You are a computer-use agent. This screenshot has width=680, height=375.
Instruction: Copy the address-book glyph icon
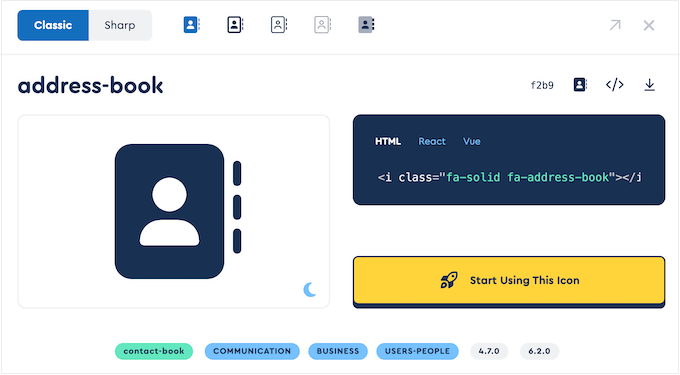click(580, 85)
